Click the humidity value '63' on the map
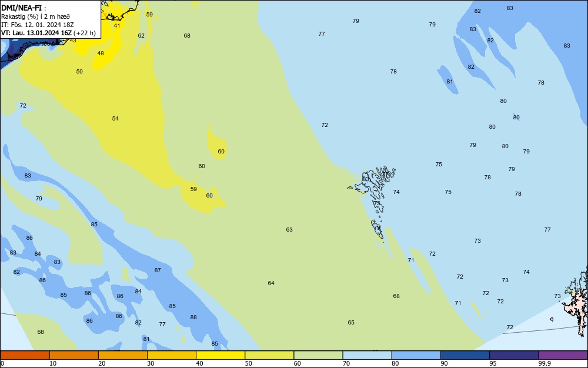 (289, 230)
